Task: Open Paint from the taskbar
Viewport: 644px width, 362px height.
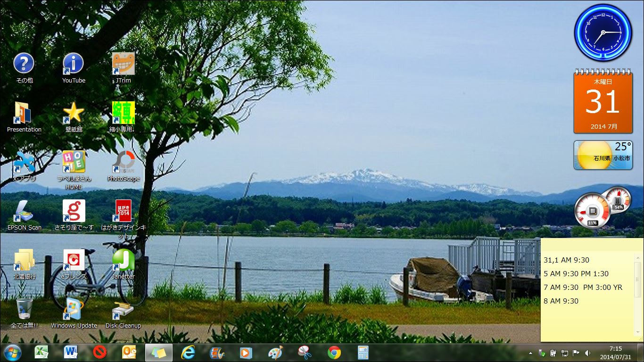Action: coord(275,353)
